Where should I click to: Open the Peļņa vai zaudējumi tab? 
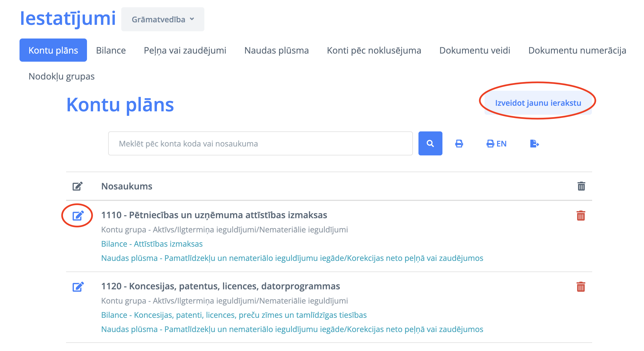pos(185,50)
